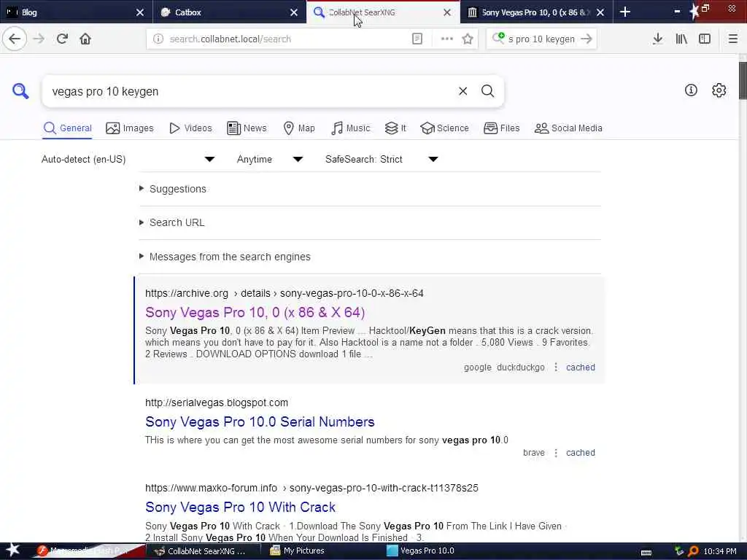
Task: Run search with magnifier button
Action: tap(487, 91)
